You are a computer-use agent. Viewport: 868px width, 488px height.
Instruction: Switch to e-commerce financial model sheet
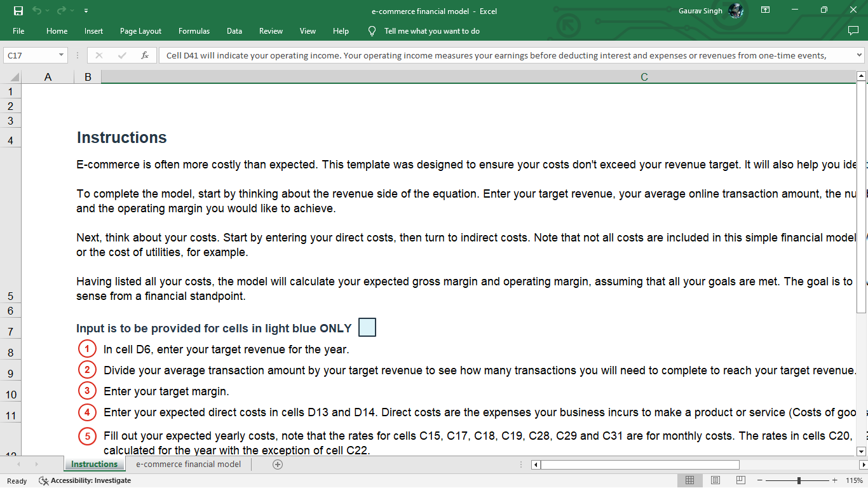coord(189,464)
